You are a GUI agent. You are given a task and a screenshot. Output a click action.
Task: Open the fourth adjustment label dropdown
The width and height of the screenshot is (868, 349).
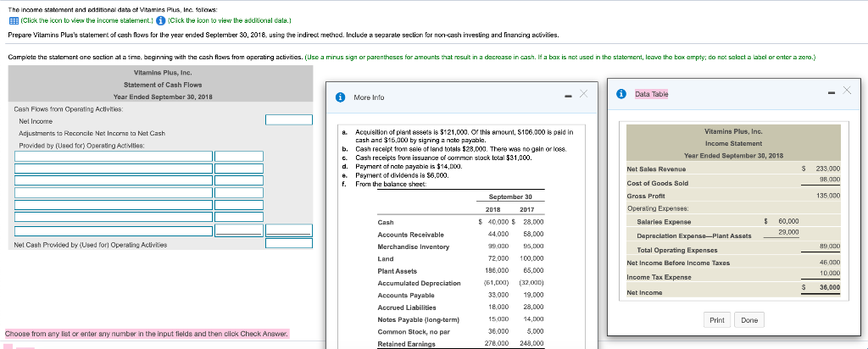114,192
